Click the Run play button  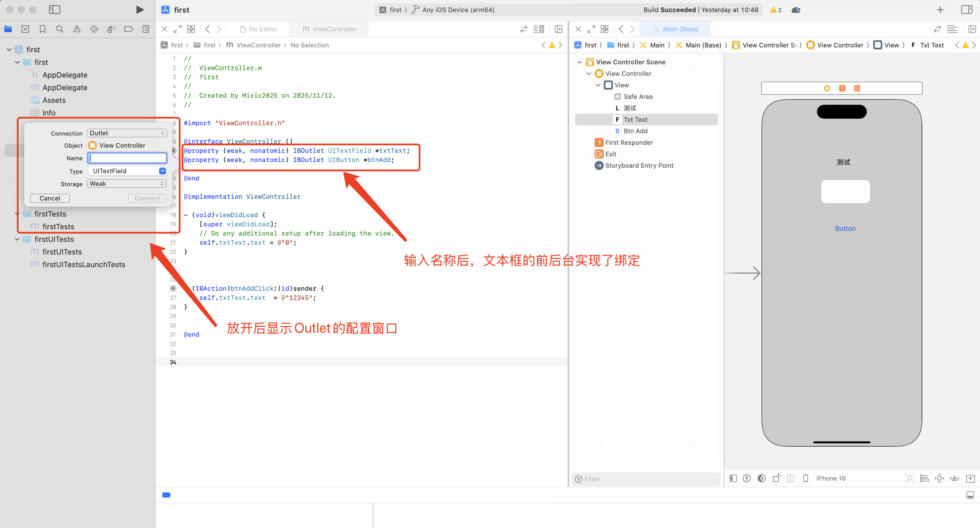coord(140,10)
